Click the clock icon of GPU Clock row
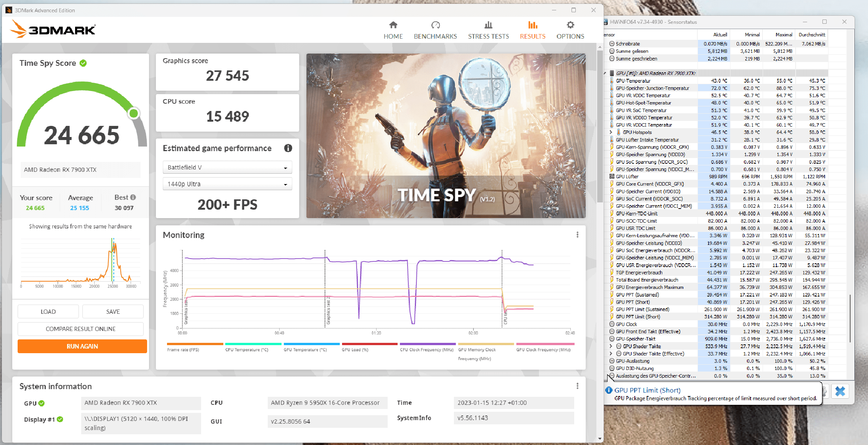Viewport: 868px width, 445px height. 612,324
